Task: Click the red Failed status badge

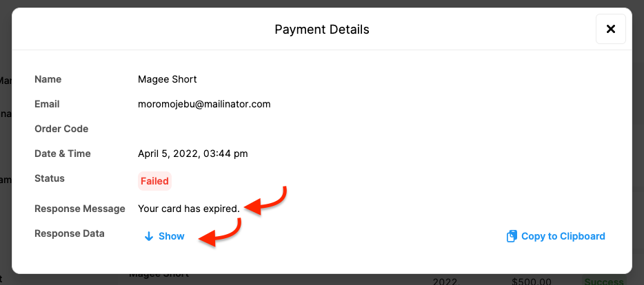Action: 154,181
